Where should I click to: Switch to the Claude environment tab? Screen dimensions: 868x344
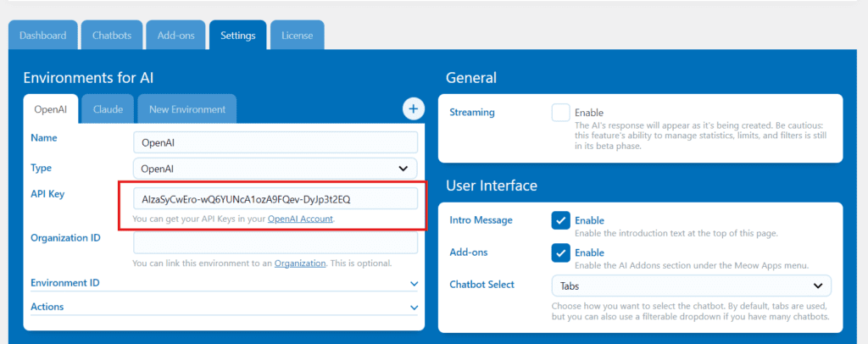(108, 109)
